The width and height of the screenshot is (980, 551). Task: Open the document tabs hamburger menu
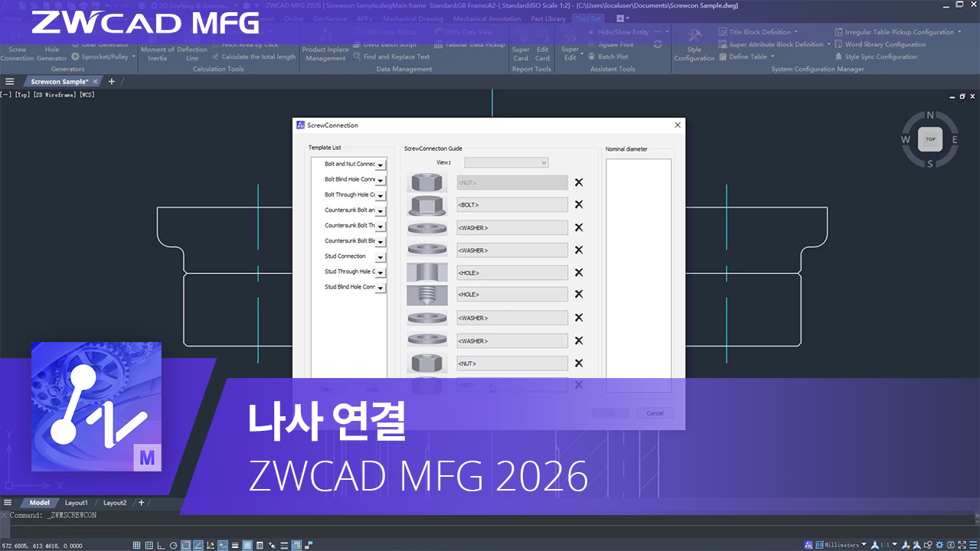9,81
